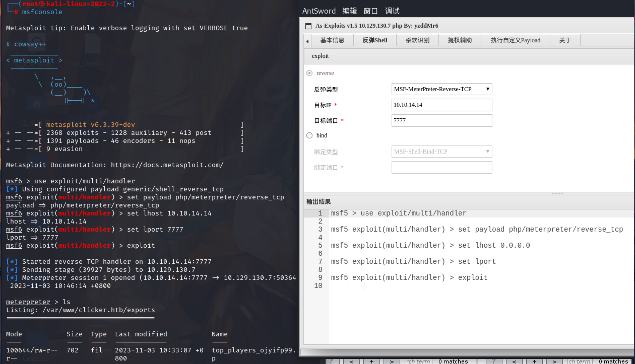Click question mark in right search bar
Screen dimensions: 635x364
coord(494,361)
